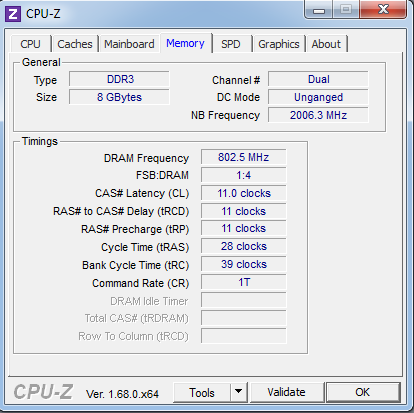Viewport: 414px width, 413px height.
Task: Minimize the CPU-Z window
Action: click(x=319, y=10)
